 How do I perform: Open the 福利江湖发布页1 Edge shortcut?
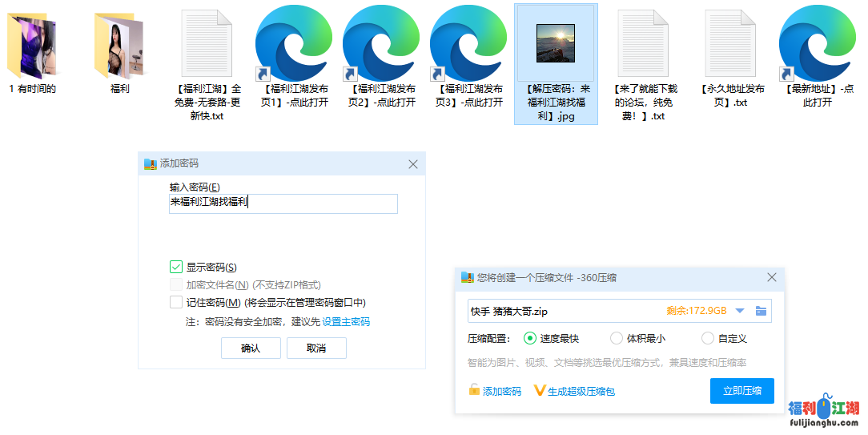(x=294, y=44)
